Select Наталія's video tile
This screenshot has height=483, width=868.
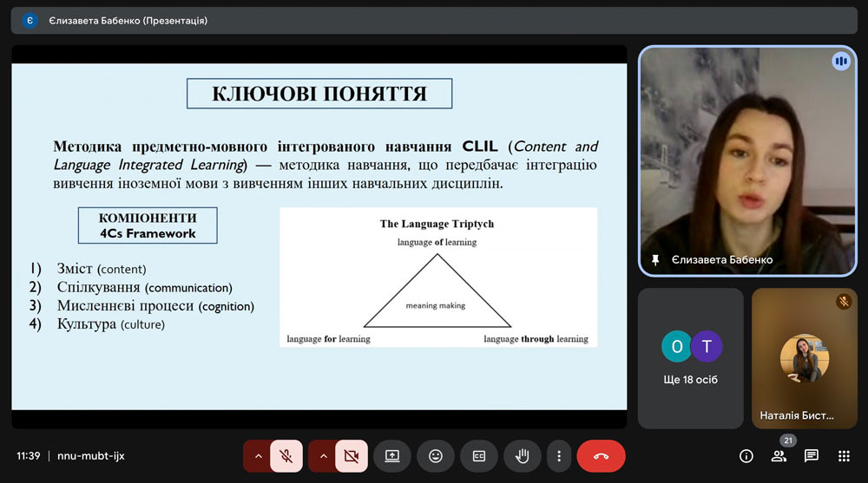click(803, 357)
